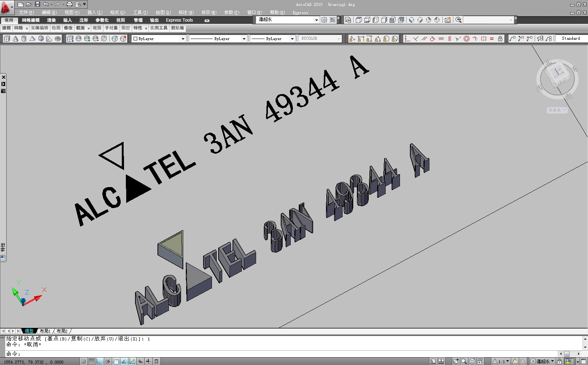Toggle polar tracking in status bar

coord(108,362)
